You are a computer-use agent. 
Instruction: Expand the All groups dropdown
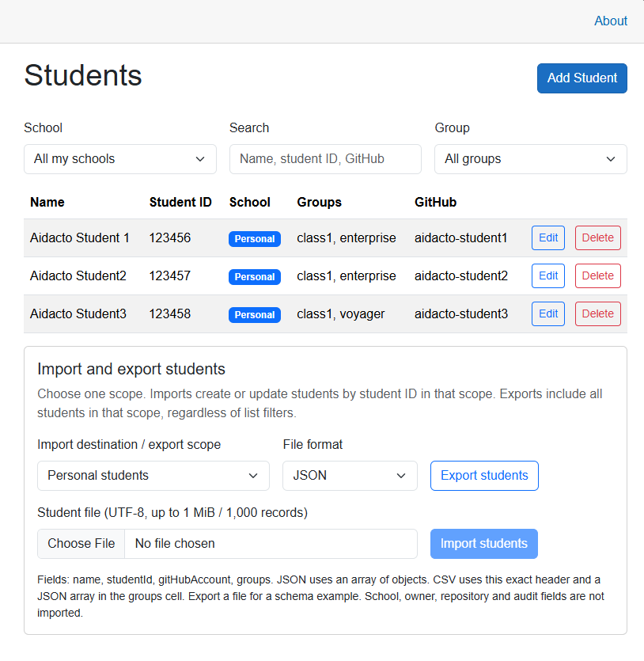click(531, 159)
